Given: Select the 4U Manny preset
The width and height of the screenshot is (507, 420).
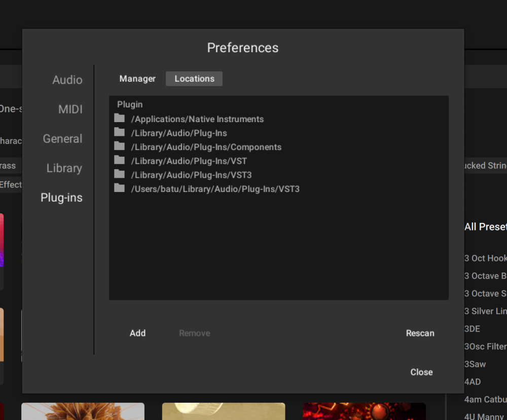Looking at the screenshot, I should coord(485,416).
